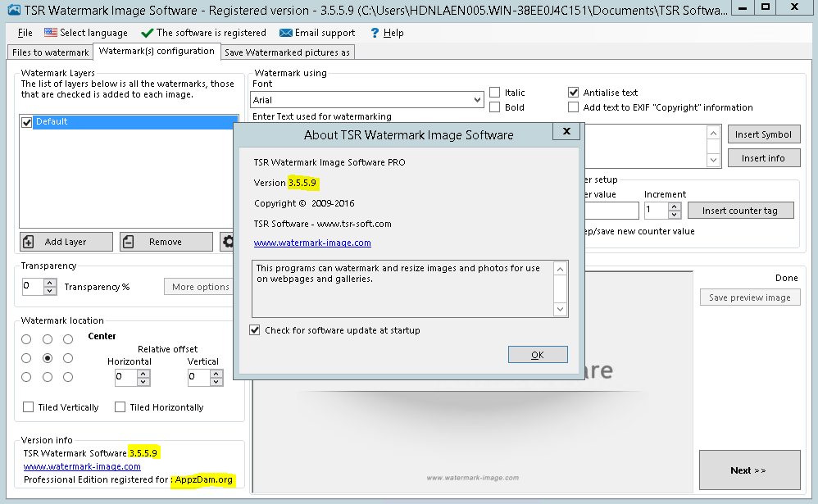Click the Save preview image button

pos(750,297)
